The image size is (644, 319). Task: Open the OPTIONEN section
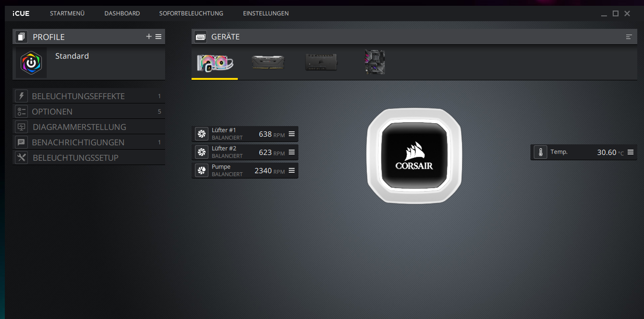pyautogui.click(x=89, y=112)
